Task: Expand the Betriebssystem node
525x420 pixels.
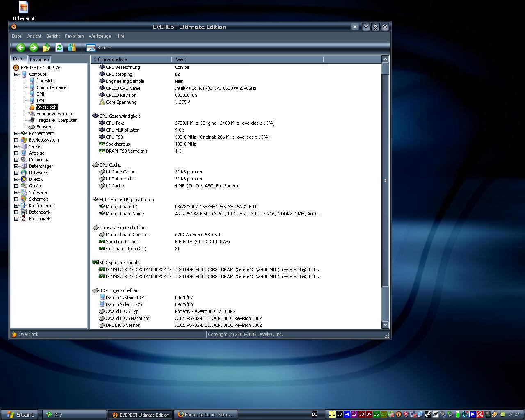Action: pyautogui.click(x=16, y=140)
